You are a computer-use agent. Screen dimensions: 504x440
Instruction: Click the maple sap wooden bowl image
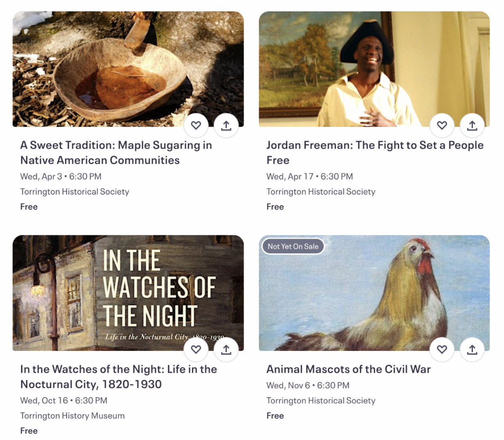[128, 69]
